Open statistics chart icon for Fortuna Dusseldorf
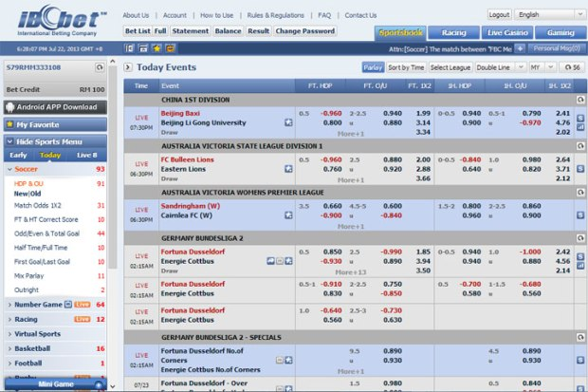The width and height of the screenshot is (588, 392). (580, 266)
